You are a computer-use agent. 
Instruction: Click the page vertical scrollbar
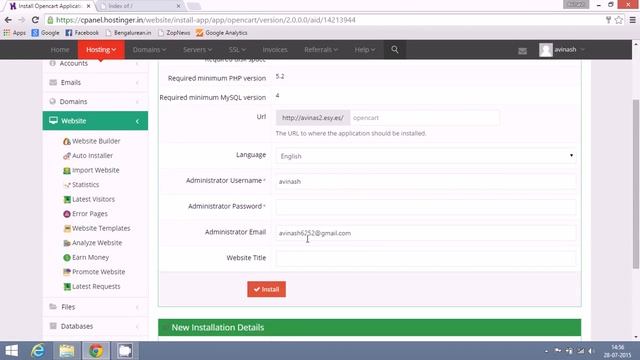[636, 184]
